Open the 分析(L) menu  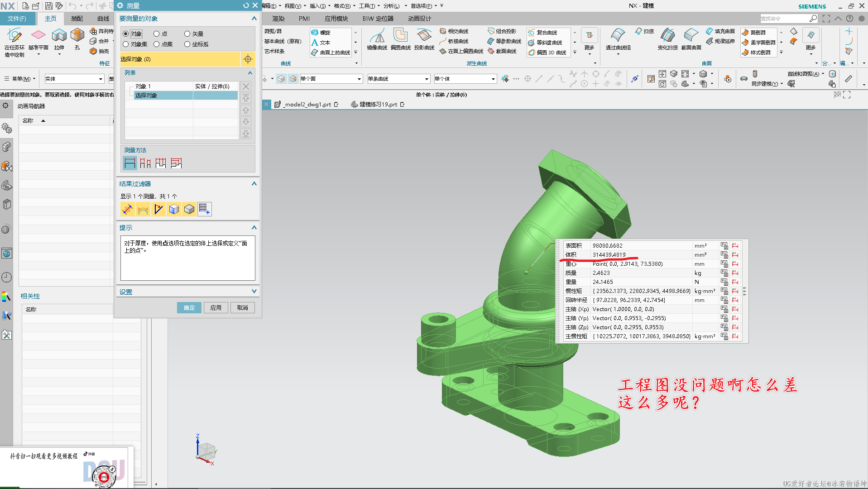tap(392, 6)
